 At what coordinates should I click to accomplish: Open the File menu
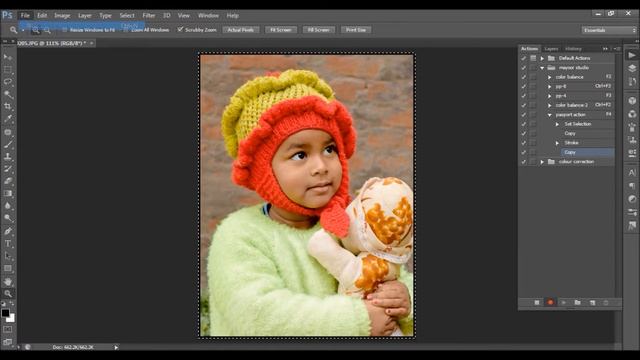pos(25,16)
